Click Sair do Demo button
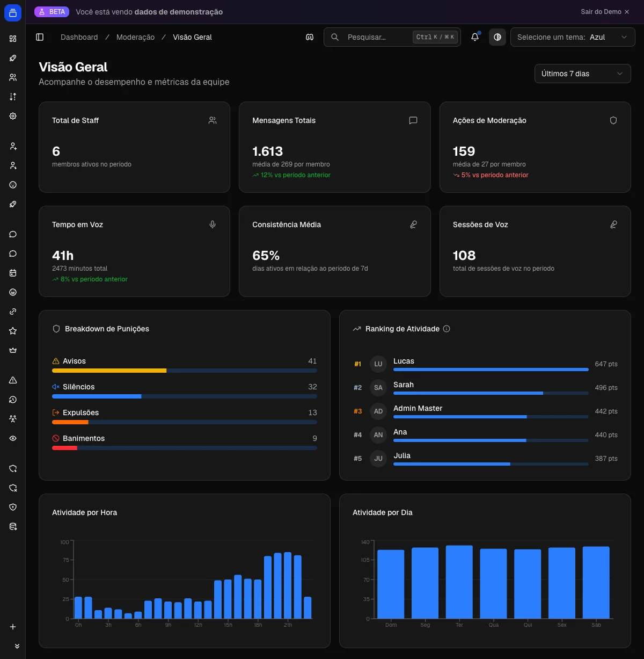644x659 pixels. 605,12
